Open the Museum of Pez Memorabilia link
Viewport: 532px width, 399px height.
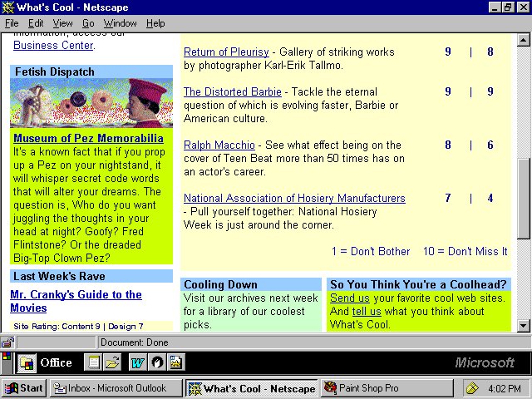(88, 138)
